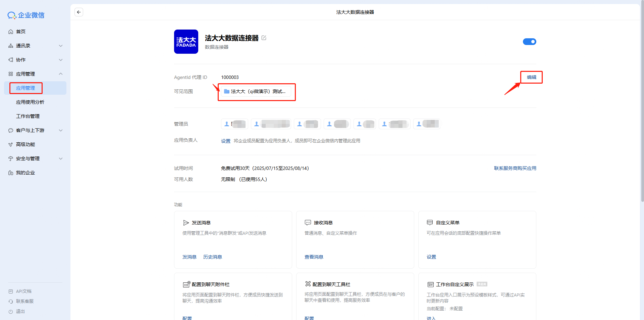Click the 配置到聊天工具栏 icon
The image size is (644, 320).
(x=308, y=284)
